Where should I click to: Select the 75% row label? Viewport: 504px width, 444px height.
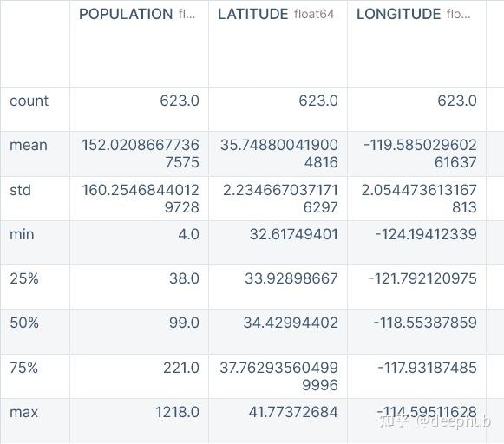pyautogui.click(x=23, y=368)
